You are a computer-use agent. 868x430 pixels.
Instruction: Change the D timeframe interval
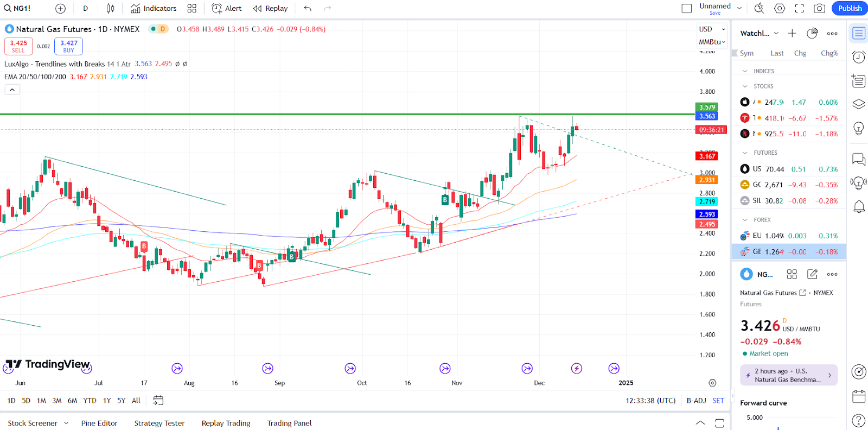pos(85,8)
